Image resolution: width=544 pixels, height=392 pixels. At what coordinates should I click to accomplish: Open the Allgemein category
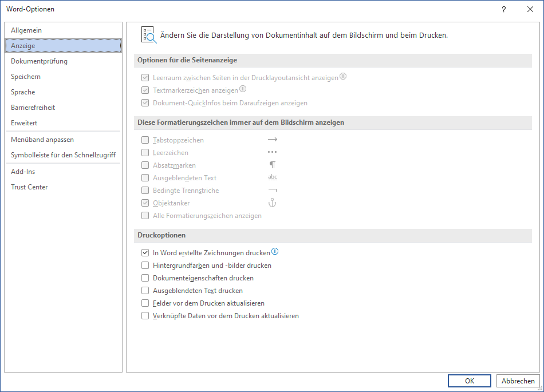tap(26, 30)
